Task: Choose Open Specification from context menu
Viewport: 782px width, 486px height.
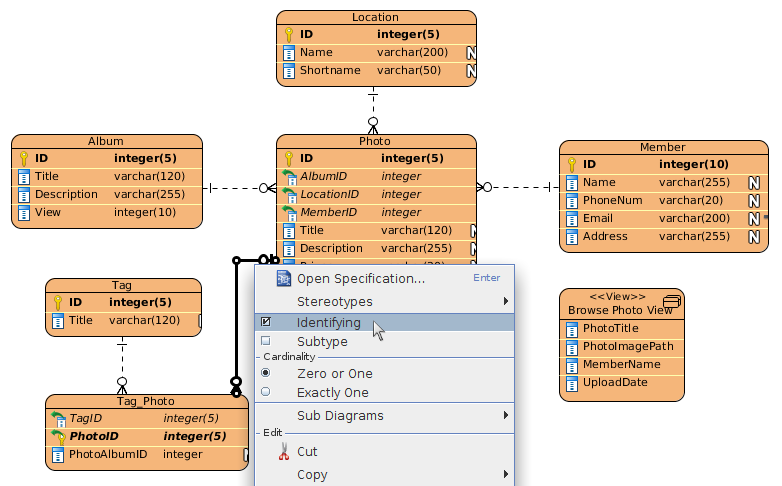Action: click(x=360, y=278)
